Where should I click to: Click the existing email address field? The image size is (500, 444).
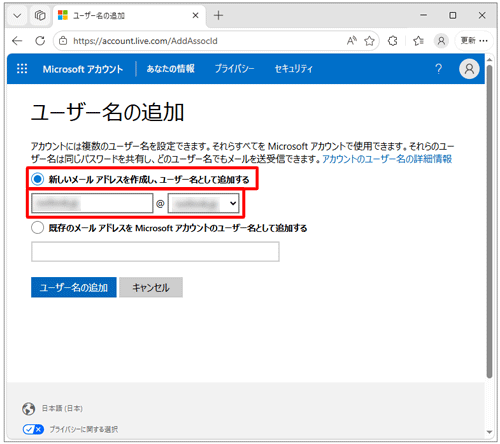click(155, 252)
